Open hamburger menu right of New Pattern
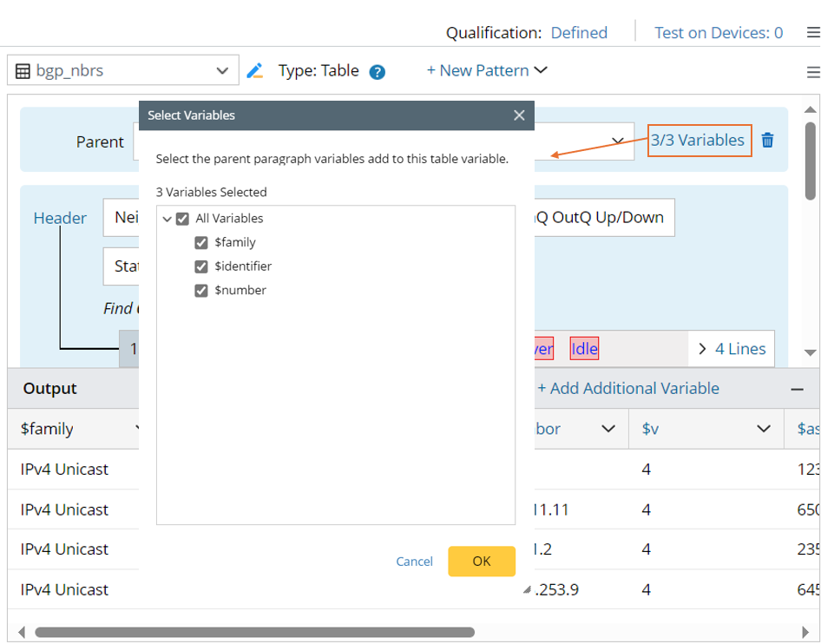The width and height of the screenshot is (834, 644). (813, 72)
